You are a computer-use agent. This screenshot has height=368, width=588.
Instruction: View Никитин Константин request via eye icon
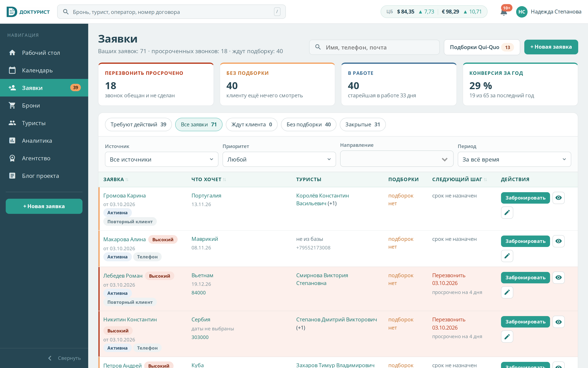click(558, 322)
